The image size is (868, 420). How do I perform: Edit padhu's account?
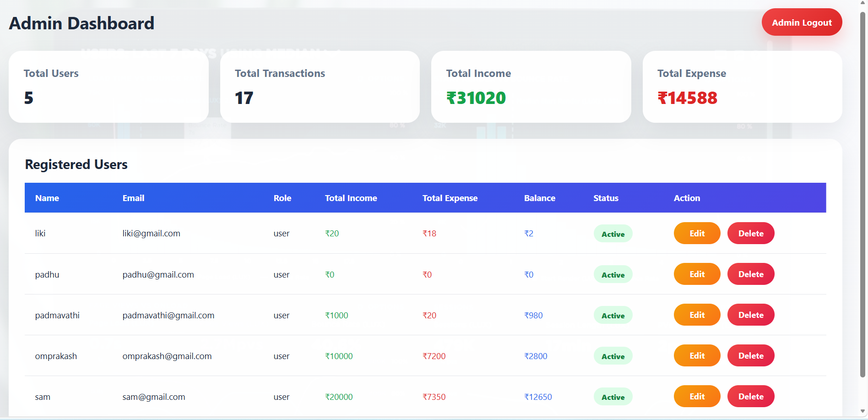click(697, 274)
